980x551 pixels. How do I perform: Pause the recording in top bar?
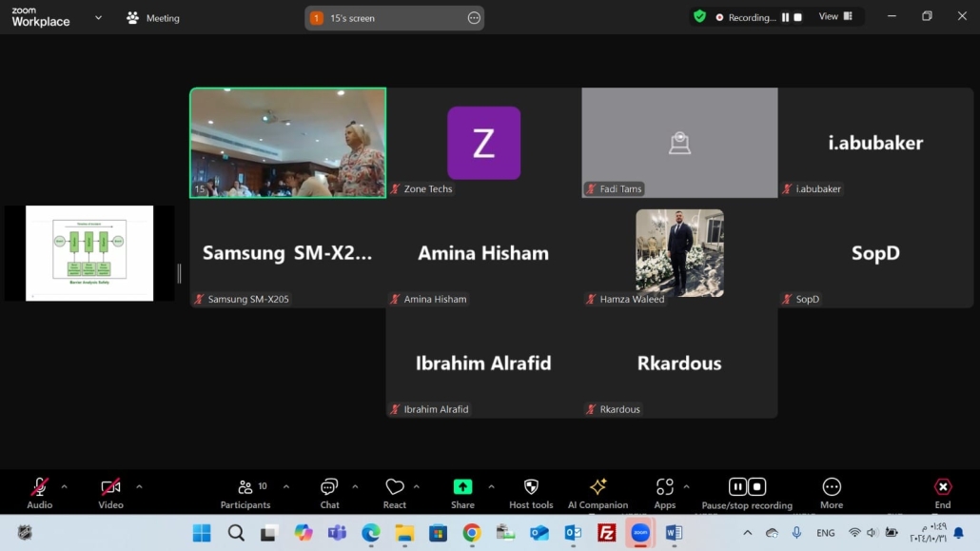[785, 17]
